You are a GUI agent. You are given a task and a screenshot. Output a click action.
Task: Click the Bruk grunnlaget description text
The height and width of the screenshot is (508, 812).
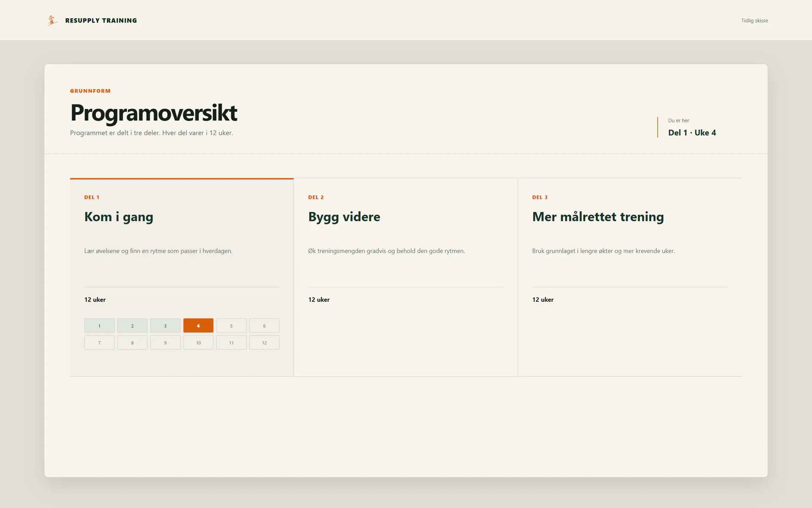604,251
